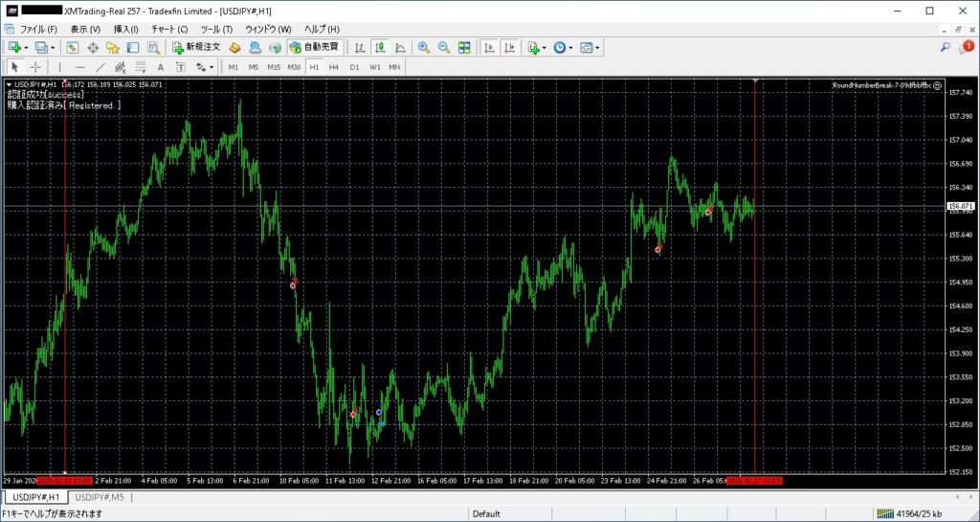Switch chart to candlestick display mode
980x522 pixels.
380,47
